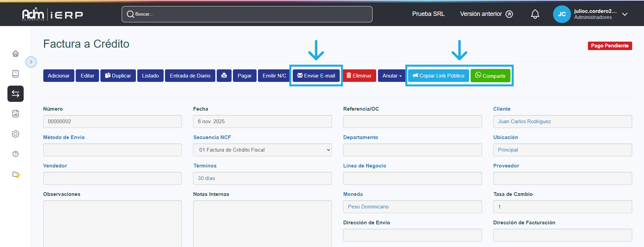Open settings gear in sidebar

pyautogui.click(x=16, y=134)
